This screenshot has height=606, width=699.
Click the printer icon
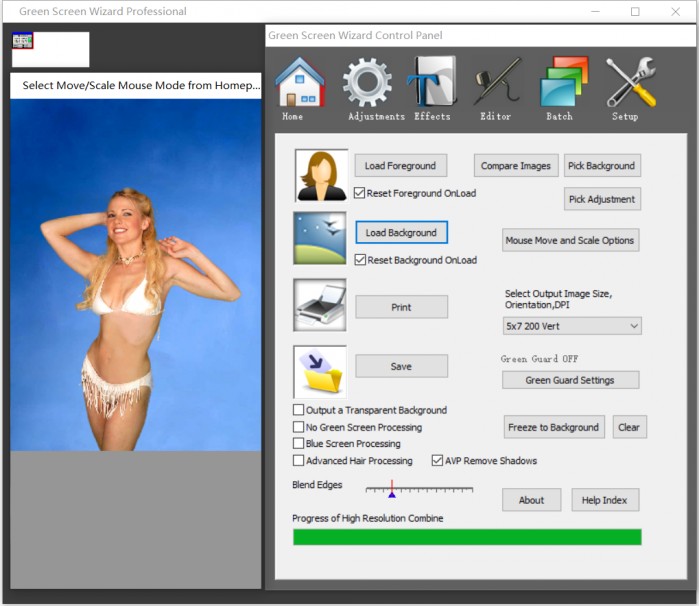tap(320, 305)
